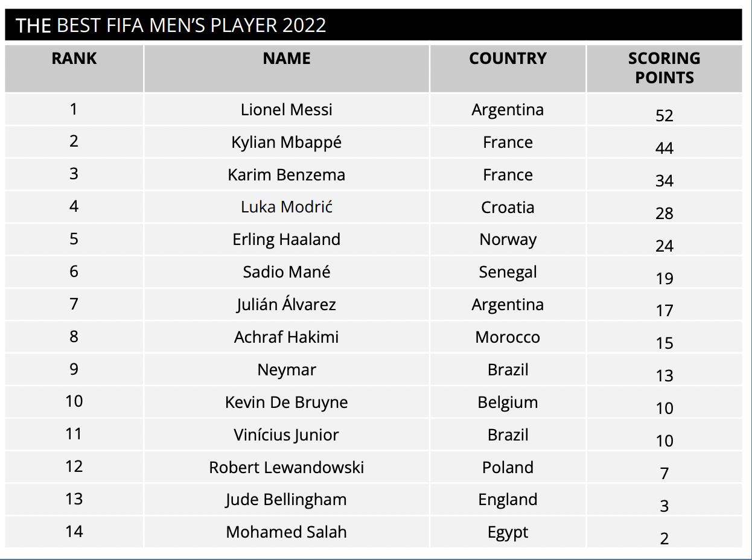Select the England country cell
The height and width of the screenshot is (560, 752).
pyautogui.click(x=508, y=500)
